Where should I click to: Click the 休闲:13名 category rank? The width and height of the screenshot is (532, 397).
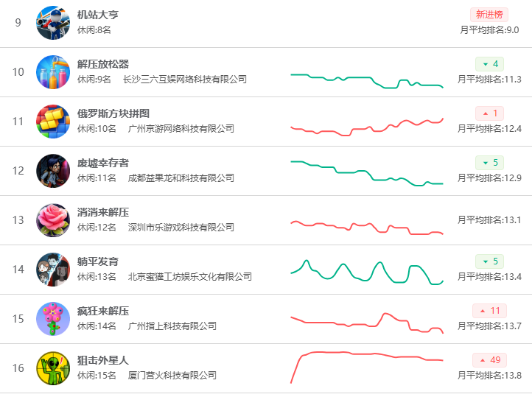tap(97, 277)
